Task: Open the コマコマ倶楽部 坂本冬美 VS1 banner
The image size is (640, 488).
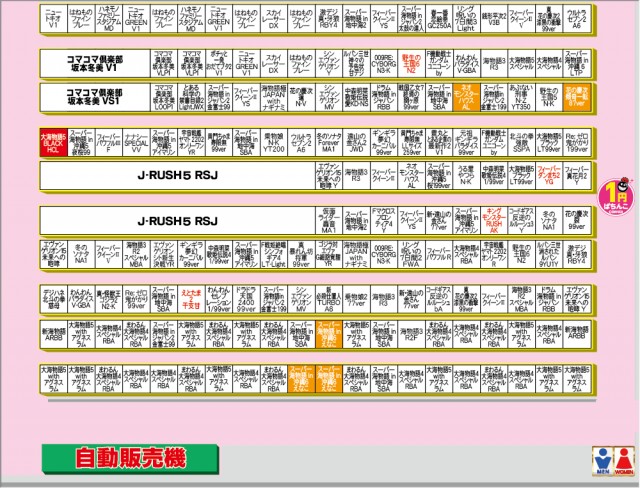Action: pyautogui.click(x=95, y=97)
